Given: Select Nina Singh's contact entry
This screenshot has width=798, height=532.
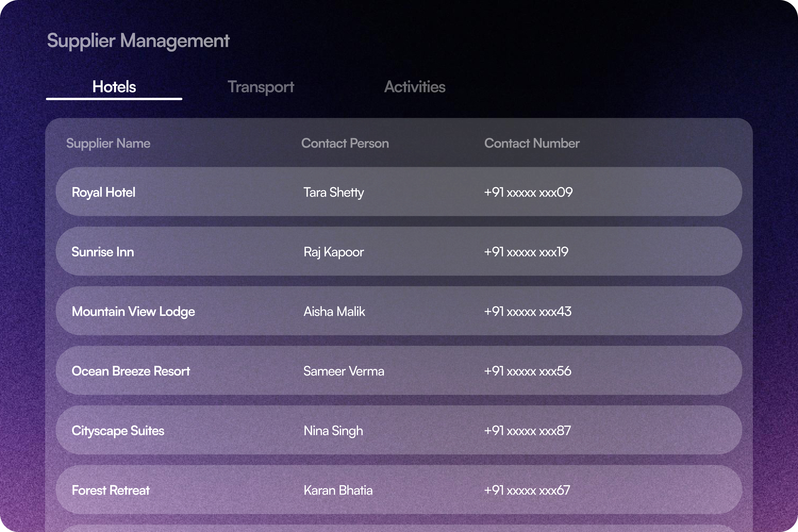Looking at the screenshot, I should click(333, 431).
